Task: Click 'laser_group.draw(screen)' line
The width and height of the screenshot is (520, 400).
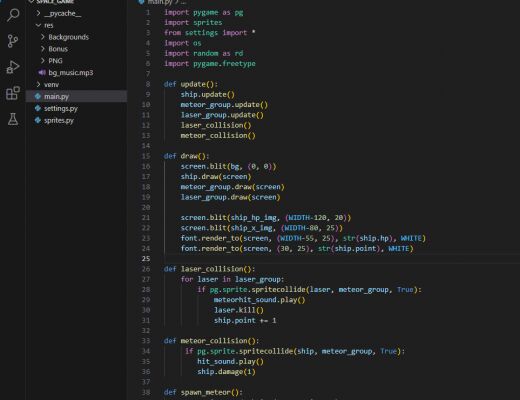Action: 231,197
